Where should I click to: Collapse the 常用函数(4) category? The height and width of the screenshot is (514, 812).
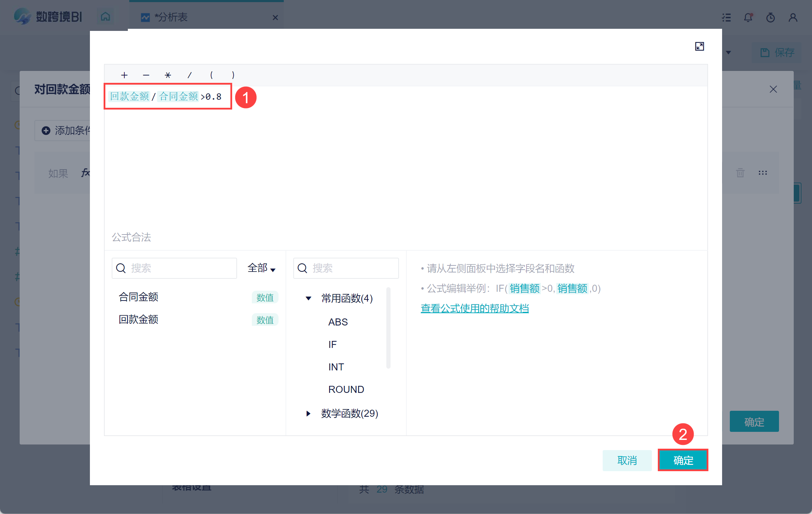click(308, 298)
